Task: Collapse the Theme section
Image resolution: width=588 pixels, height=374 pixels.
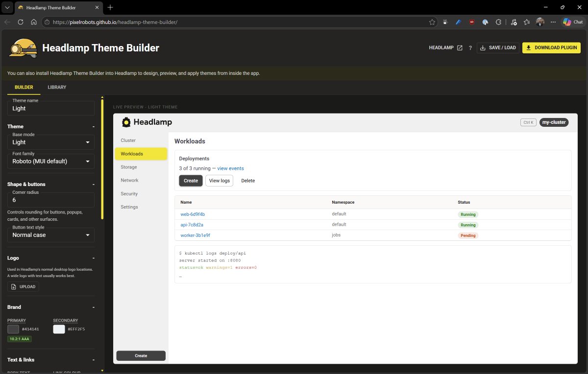Action: point(93,126)
